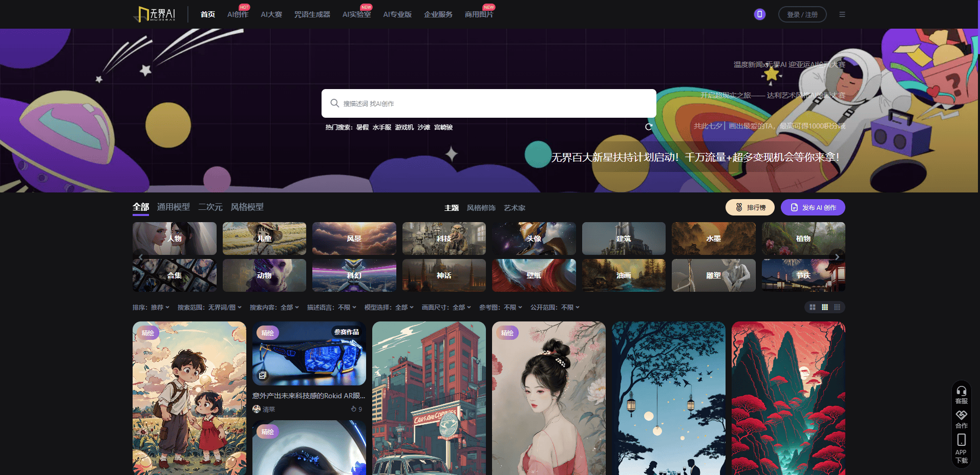Open the cooperation handshake icon (合作)

point(961,415)
